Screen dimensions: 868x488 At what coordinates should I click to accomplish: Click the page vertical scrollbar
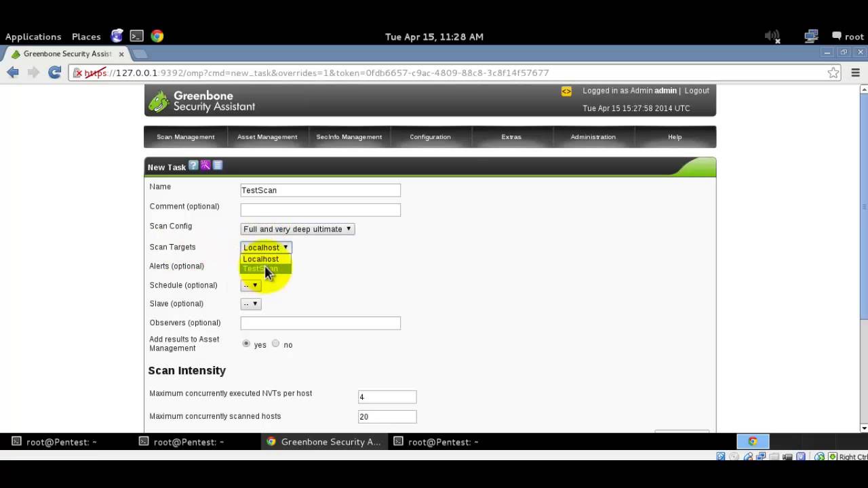(863, 258)
